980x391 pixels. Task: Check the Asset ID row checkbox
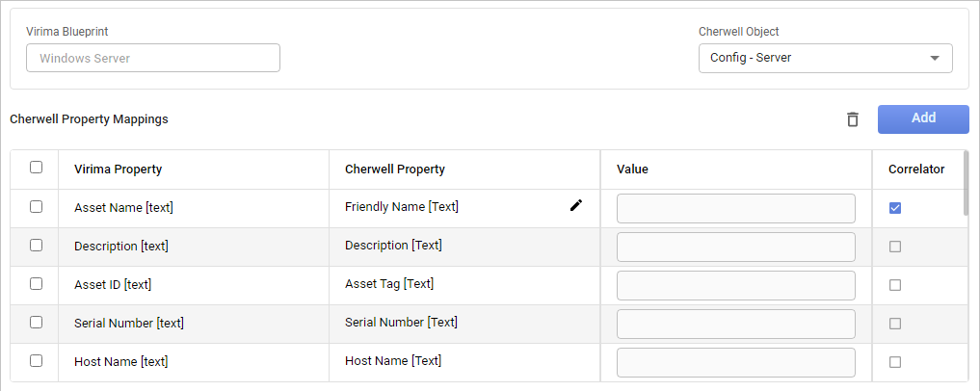tap(36, 283)
